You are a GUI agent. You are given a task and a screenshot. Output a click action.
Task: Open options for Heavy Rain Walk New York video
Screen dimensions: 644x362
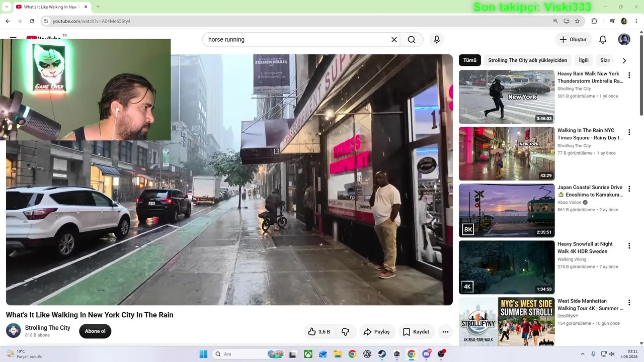(x=629, y=75)
